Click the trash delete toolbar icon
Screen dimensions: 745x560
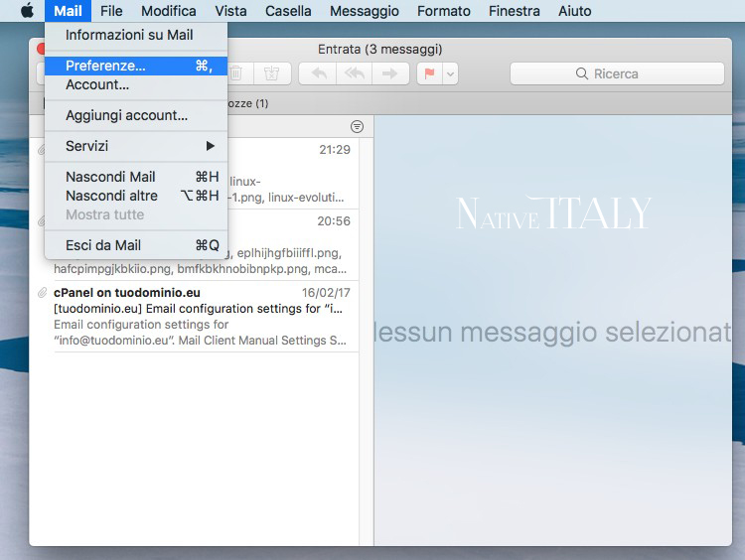(x=236, y=73)
